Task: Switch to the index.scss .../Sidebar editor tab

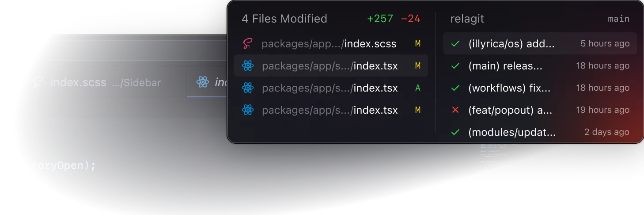Action: pos(97,82)
